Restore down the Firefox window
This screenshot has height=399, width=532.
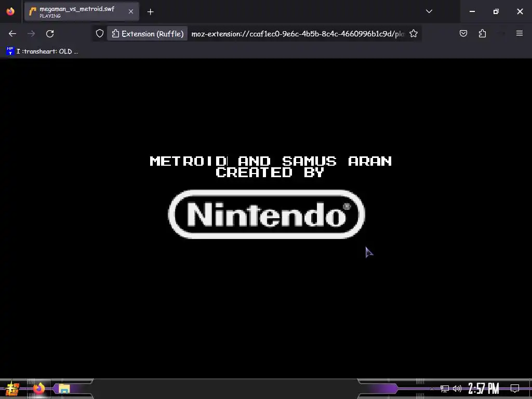pos(496,11)
